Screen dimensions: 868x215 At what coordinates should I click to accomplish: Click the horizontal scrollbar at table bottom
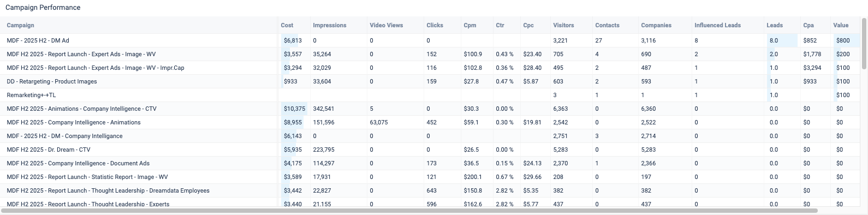(x=409, y=210)
